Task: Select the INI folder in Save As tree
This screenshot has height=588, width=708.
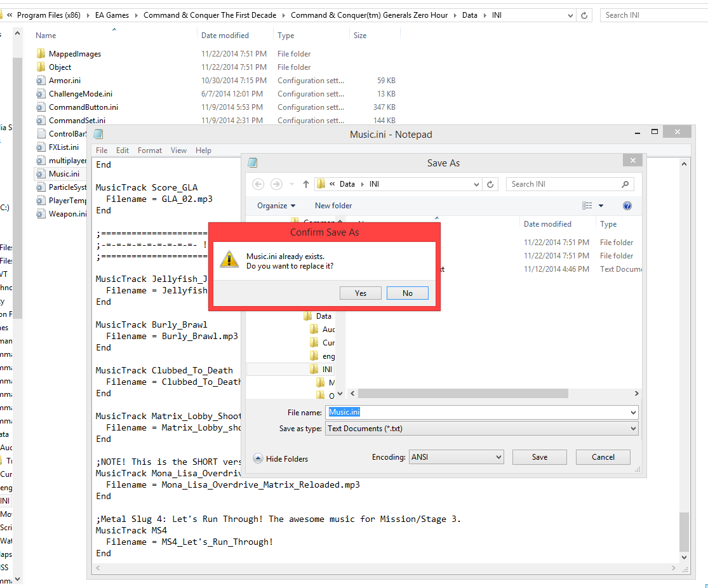Action: tap(326, 369)
